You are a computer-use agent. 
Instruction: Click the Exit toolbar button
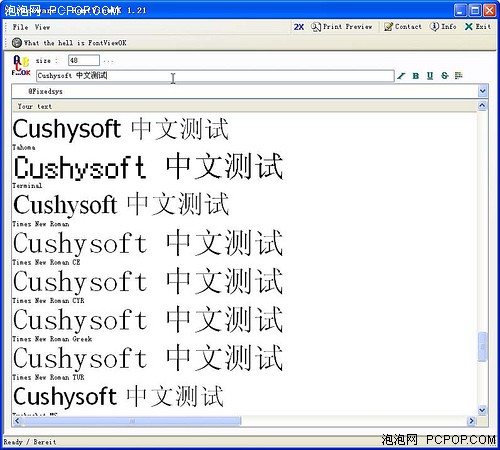coord(478,27)
